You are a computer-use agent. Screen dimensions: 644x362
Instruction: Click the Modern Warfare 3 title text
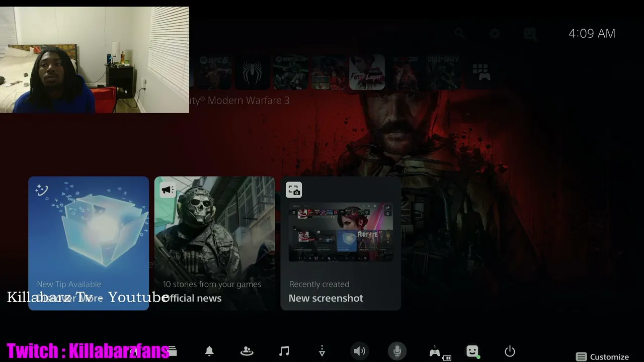[239, 101]
